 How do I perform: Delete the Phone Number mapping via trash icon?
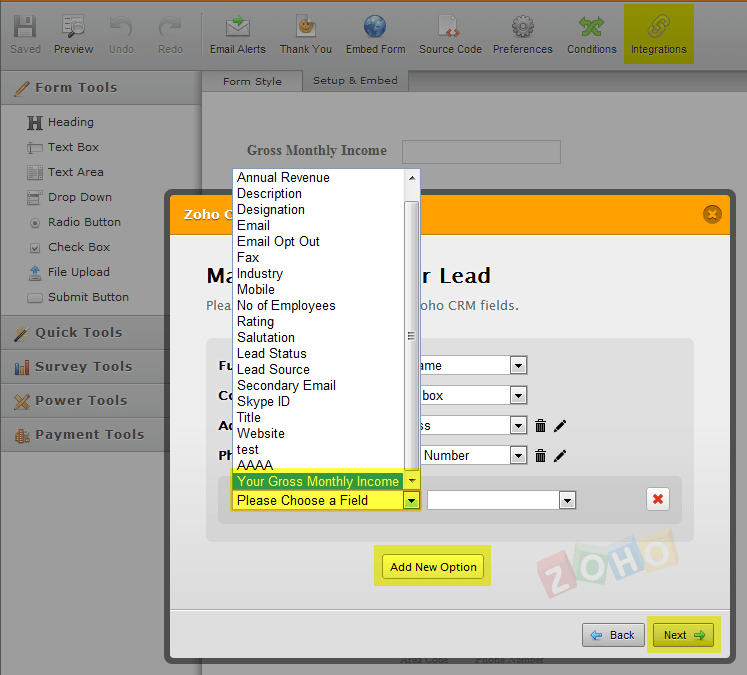coord(540,456)
